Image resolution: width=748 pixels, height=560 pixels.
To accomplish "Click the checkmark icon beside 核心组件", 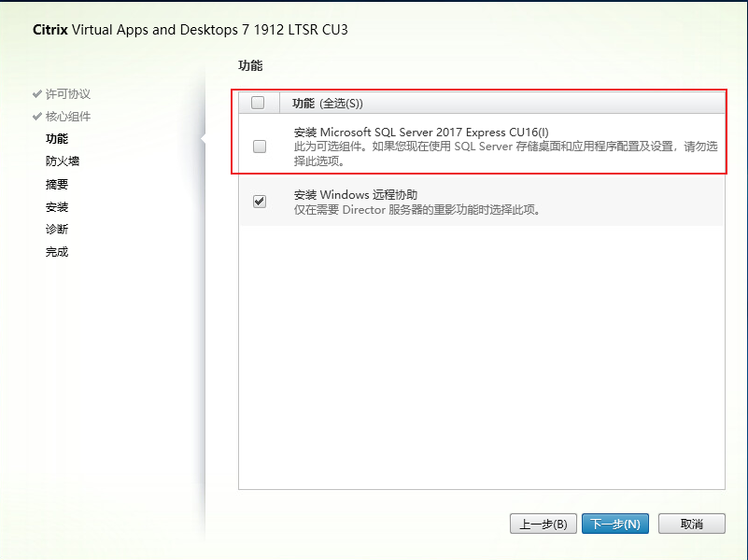I will [x=37, y=117].
